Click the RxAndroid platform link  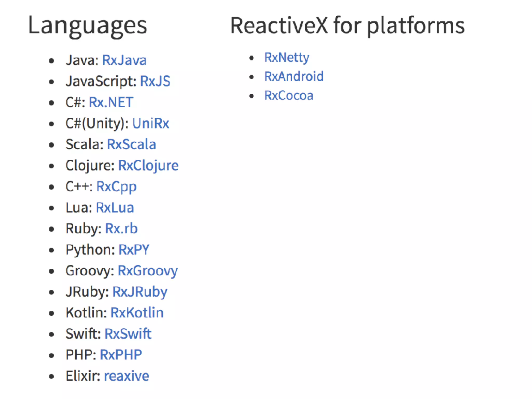coord(294,76)
